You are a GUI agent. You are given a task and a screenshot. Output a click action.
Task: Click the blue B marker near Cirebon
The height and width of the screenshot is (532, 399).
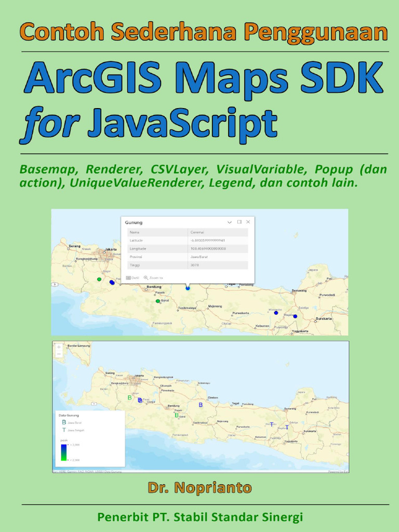pos(201,405)
